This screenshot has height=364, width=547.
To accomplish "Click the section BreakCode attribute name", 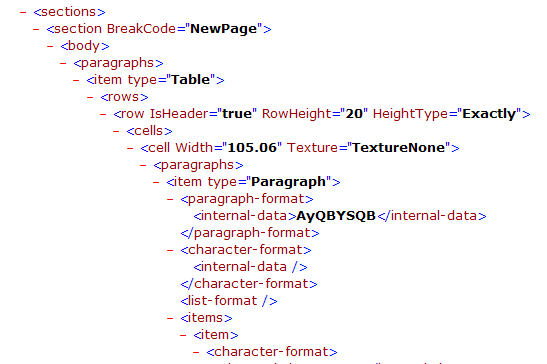I will pyautogui.click(x=141, y=29).
